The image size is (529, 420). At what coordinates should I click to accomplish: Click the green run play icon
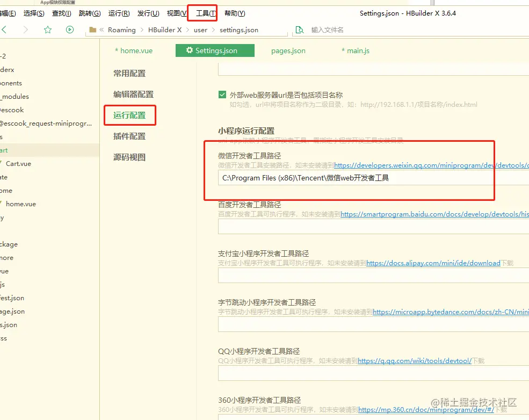coord(69,30)
